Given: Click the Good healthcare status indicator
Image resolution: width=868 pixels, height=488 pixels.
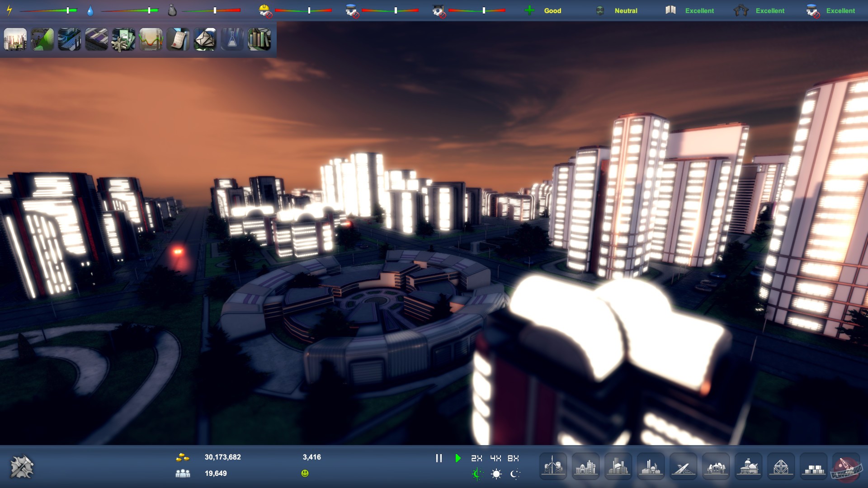Looking at the screenshot, I should 552,10.
